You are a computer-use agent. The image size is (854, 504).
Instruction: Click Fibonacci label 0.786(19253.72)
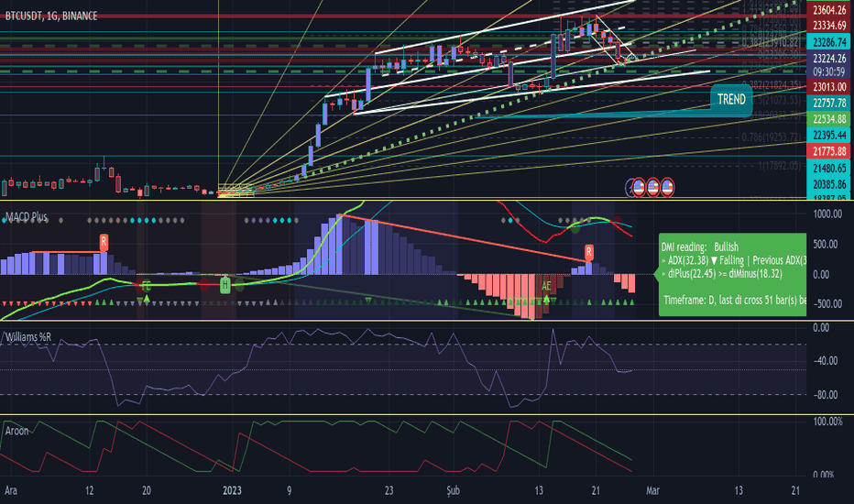point(772,137)
